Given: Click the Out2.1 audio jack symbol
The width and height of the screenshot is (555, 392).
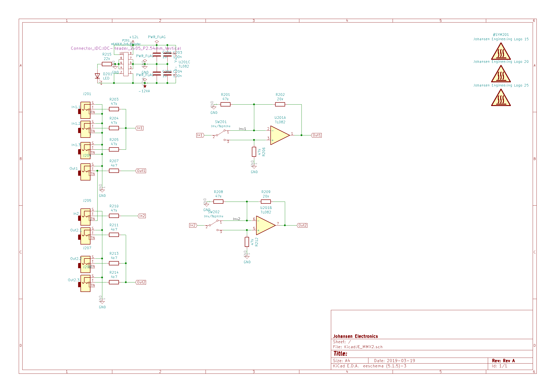Looking at the screenshot, I should 85,236.
